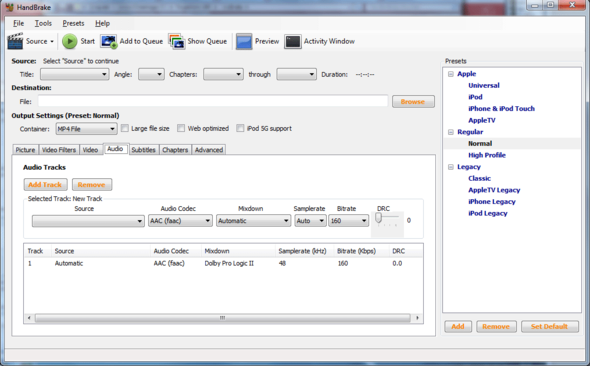Select the iPod Legacy preset
Image resolution: width=590 pixels, height=366 pixels.
click(x=488, y=213)
